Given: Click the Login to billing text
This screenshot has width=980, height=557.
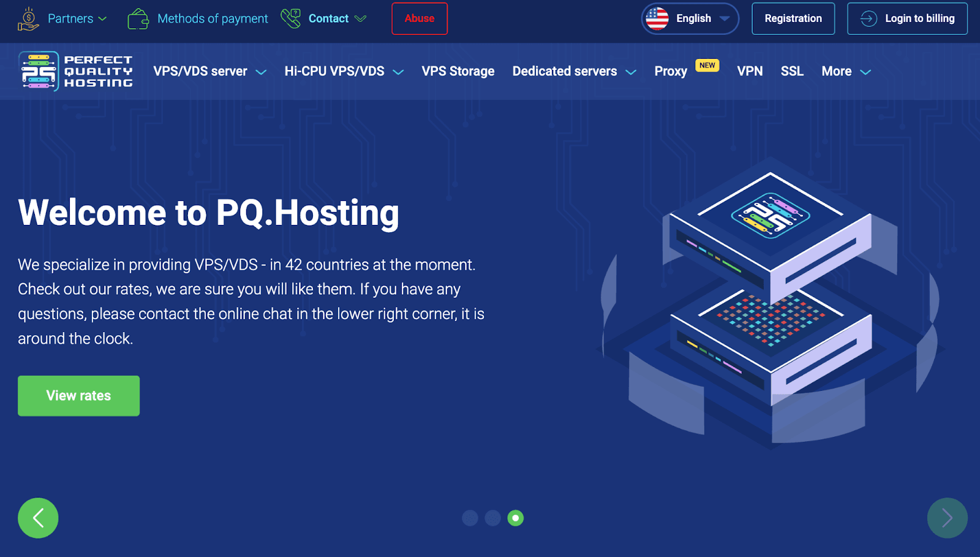Looking at the screenshot, I should (919, 18).
